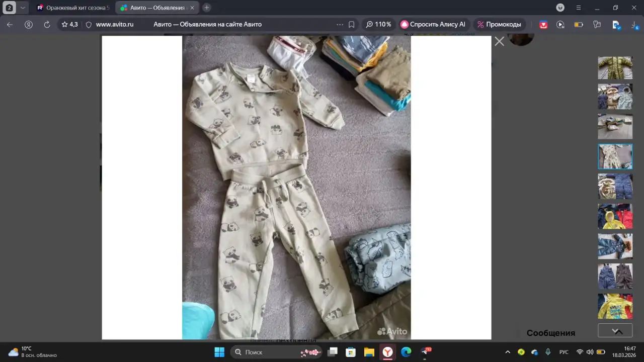
Task: Reload the Avito page
Action: tap(47, 24)
